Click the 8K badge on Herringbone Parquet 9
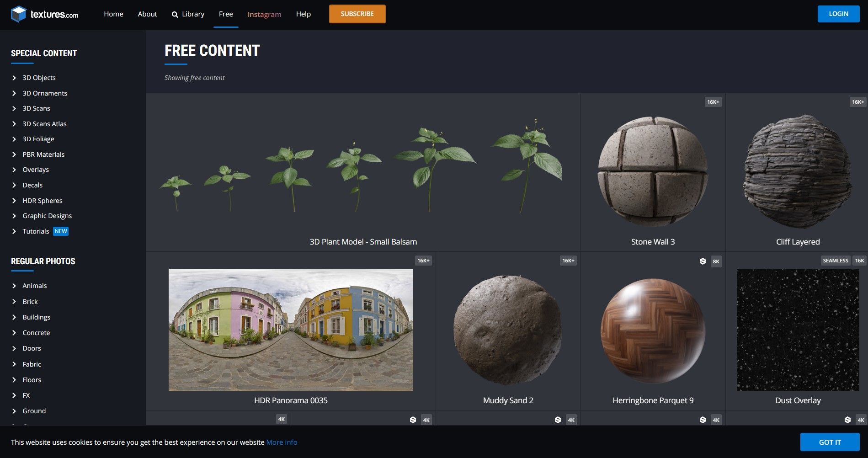 pyautogui.click(x=716, y=261)
